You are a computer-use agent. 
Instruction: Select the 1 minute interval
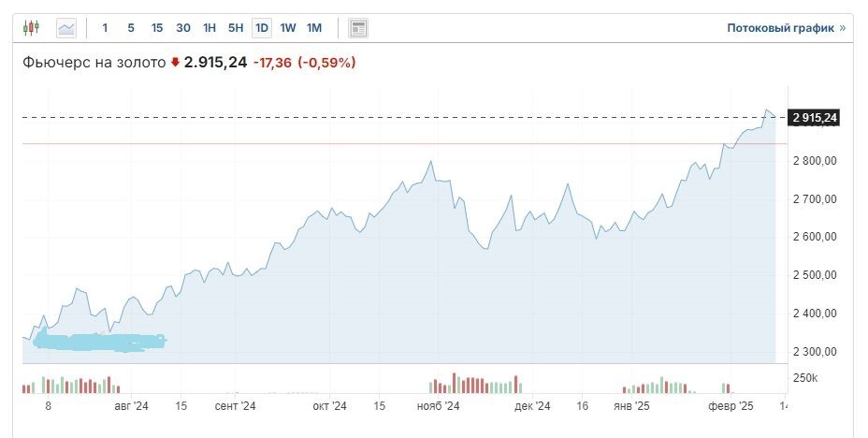[105, 28]
